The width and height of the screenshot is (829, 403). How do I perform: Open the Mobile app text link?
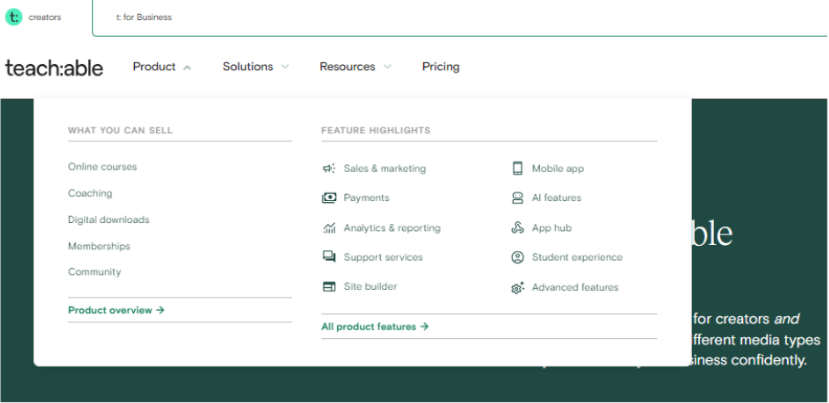tap(558, 169)
